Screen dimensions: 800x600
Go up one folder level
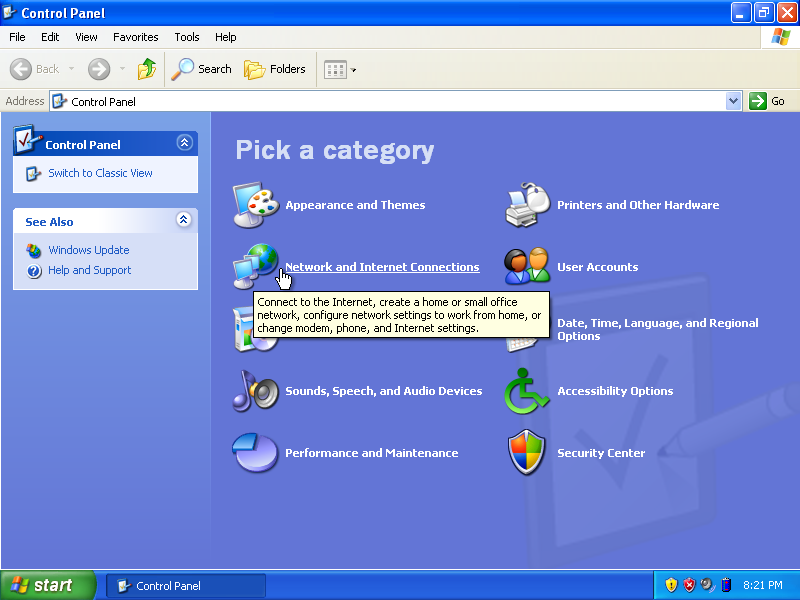coord(146,69)
